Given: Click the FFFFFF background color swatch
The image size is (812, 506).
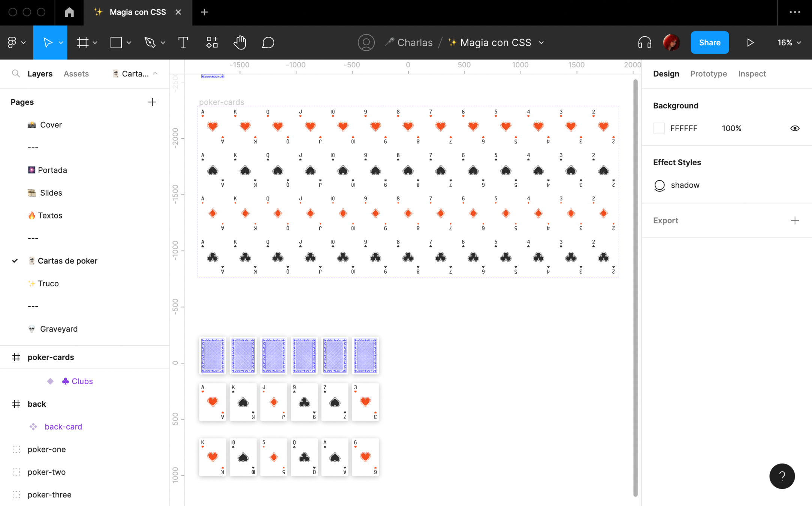Looking at the screenshot, I should (x=659, y=128).
